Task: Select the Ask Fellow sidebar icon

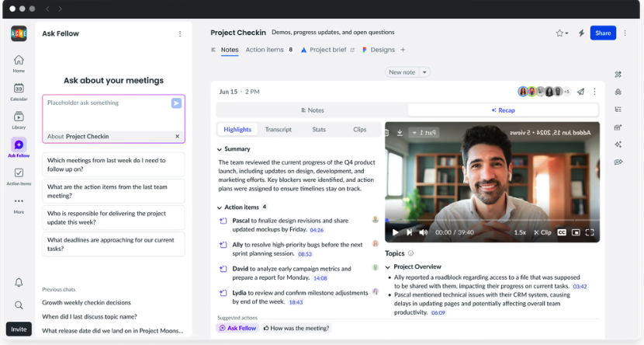Action: point(19,148)
